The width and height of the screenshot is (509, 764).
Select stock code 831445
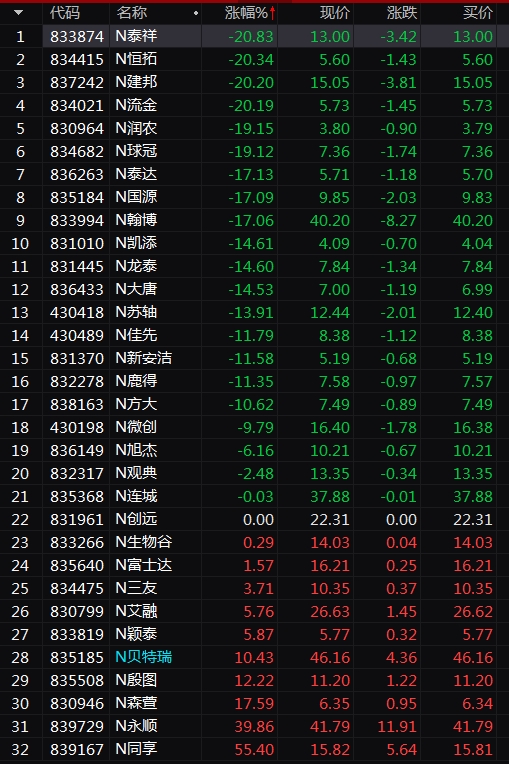click(77, 267)
